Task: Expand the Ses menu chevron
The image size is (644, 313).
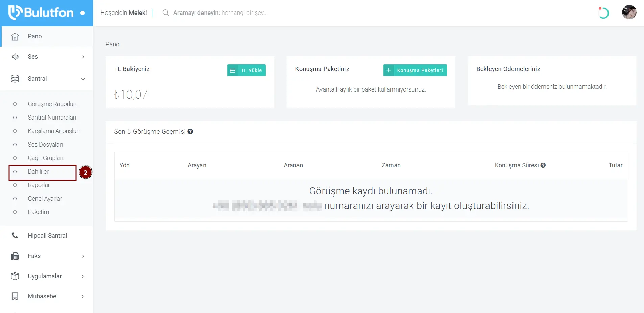Action: point(83,57)
